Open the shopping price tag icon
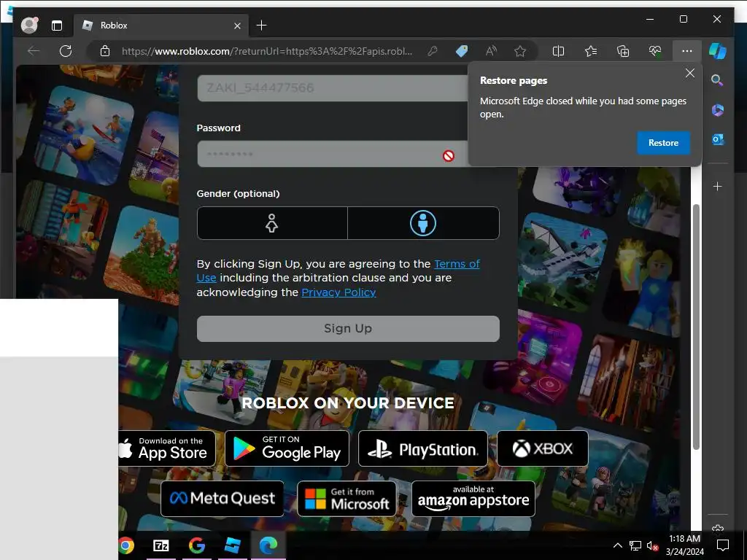The height and width of the screenshot is (560, 747). point(462,51)
